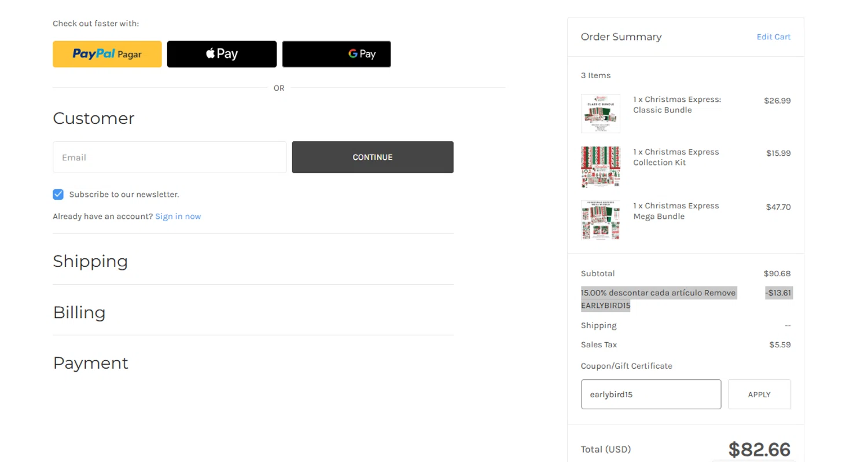Click the 3 Items count text

pyautogui.click(x=595, y=75)
